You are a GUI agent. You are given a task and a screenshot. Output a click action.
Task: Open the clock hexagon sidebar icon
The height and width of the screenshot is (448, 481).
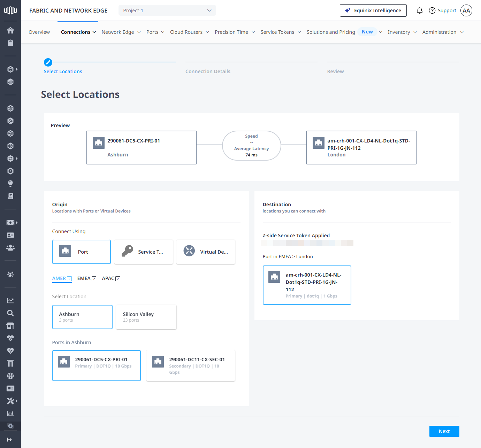pyautogui.click(x=10, y=171)
